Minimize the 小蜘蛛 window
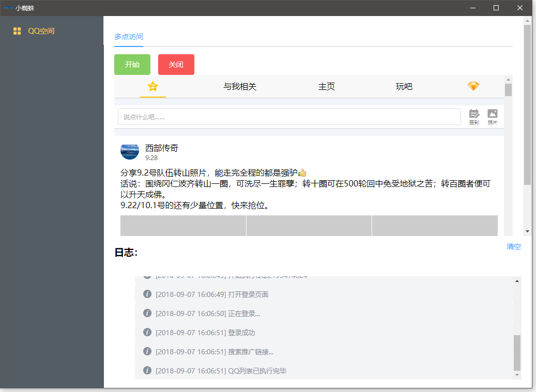 (x=473, y=8)
